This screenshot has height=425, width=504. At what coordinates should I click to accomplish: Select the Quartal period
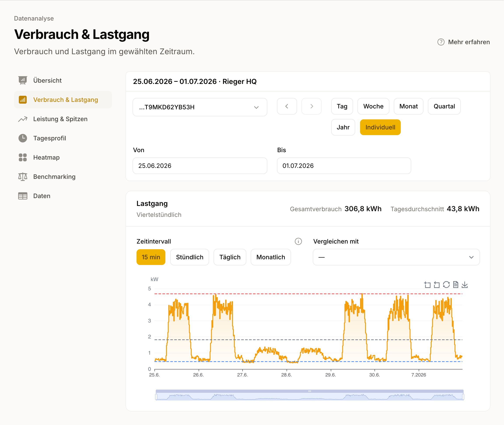(444, 106)
